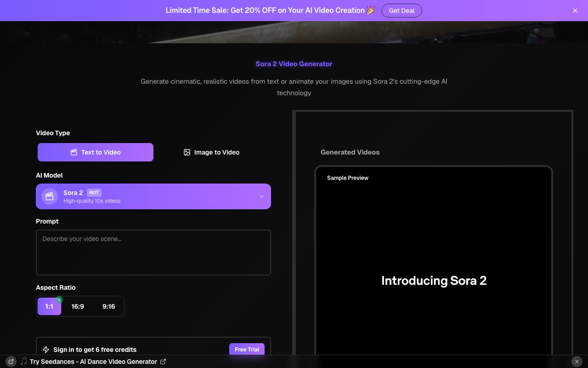
Task: Click the pop-out icon at bottom bar's left end
Action: [11, 362]
